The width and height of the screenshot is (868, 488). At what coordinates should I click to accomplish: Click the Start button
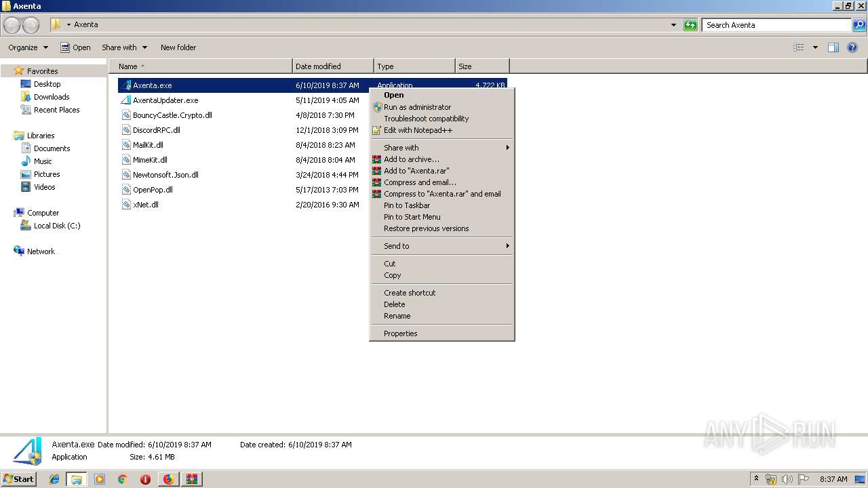point(19,479)
